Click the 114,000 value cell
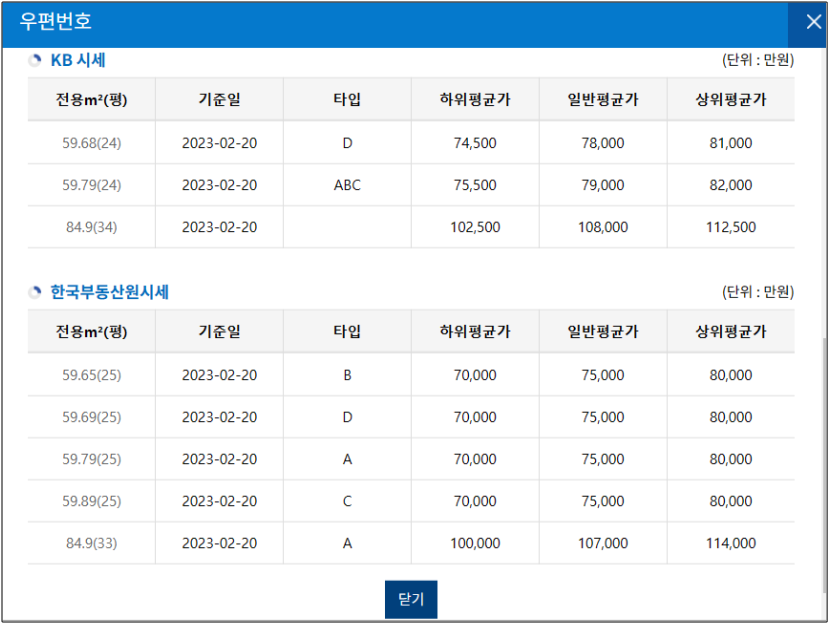Screen dimensions: 828x623 click(x=731, y=541)
